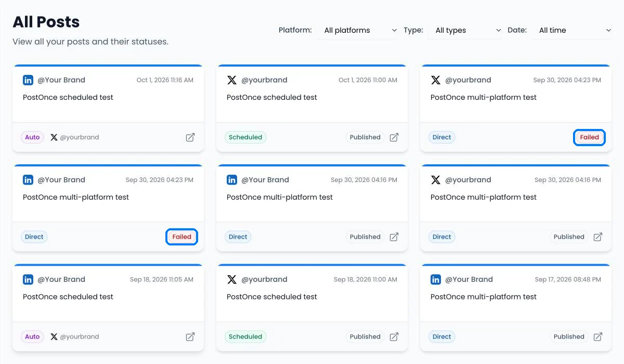Click Scheduled tag on Sep 18 11:00 AM post
The height and width of the screenshot is (364, 624).
point(245,337)
